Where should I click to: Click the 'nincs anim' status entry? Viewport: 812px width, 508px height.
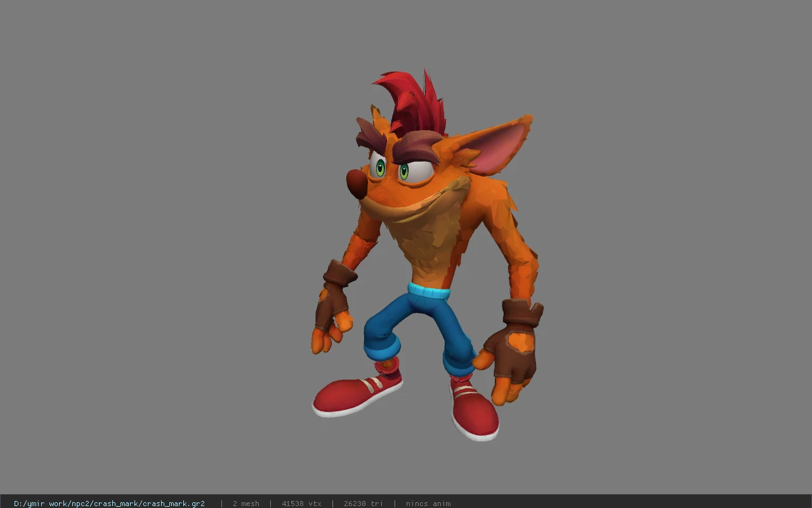[x=428, y=504]
